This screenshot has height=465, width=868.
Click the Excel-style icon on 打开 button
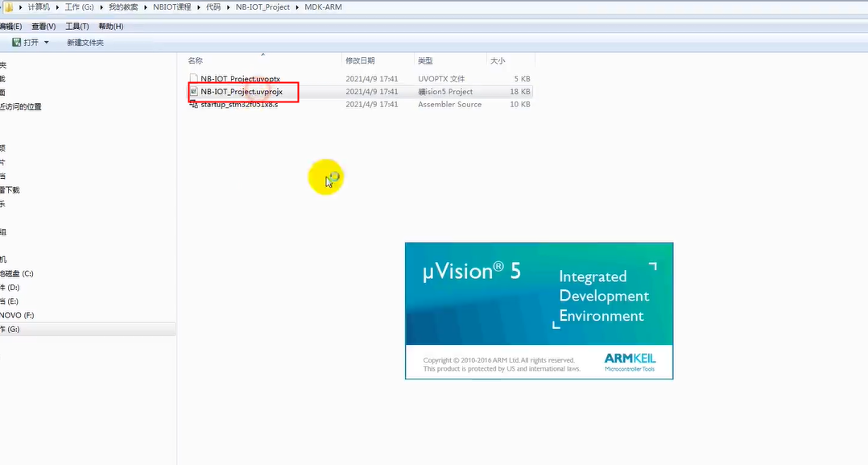click(17, 42)
